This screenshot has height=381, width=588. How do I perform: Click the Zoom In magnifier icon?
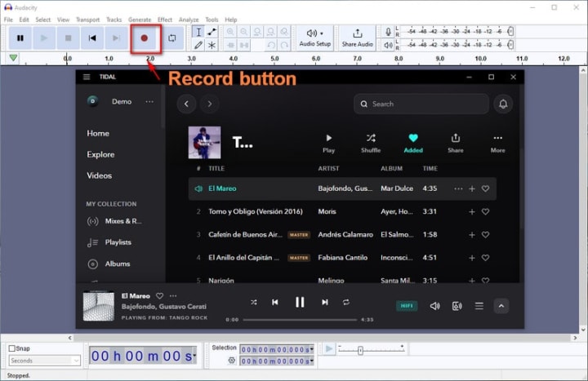click(230, 32)
